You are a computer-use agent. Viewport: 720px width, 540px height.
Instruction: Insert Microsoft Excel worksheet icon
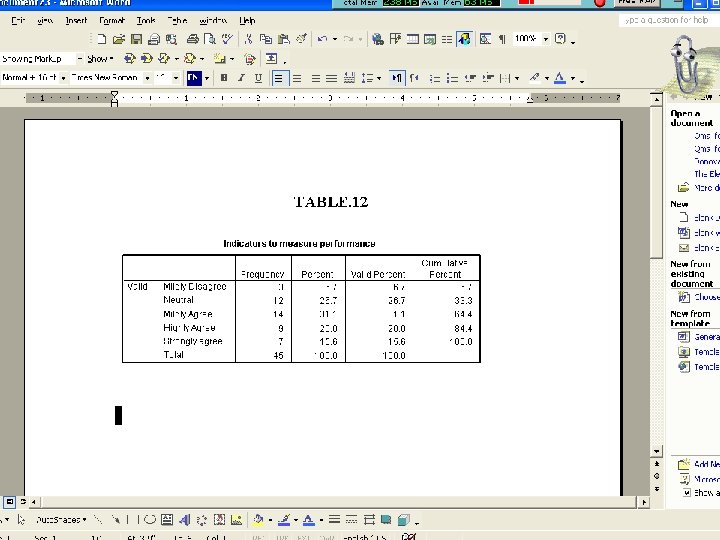click(x=430, y=39)
